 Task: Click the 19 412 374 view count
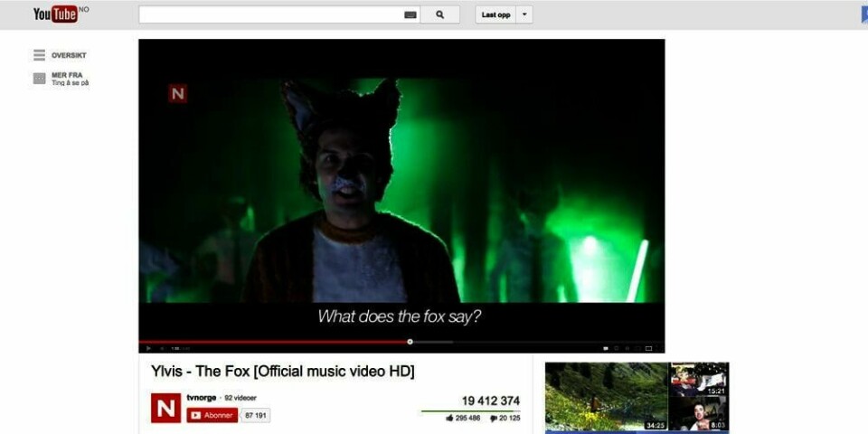click(x=490, y=401)
